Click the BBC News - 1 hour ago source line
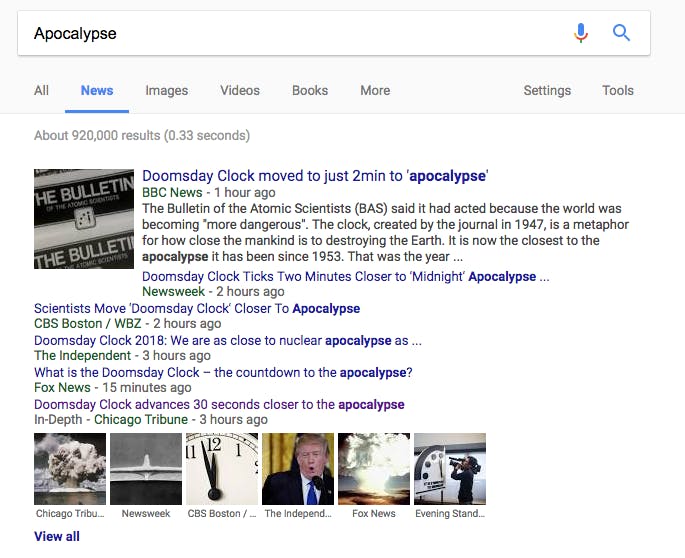The image size is (685, 558). pos(209,192)
